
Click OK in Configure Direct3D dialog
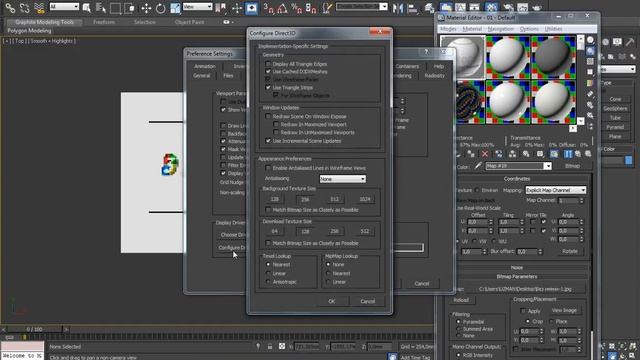point(332,301)
